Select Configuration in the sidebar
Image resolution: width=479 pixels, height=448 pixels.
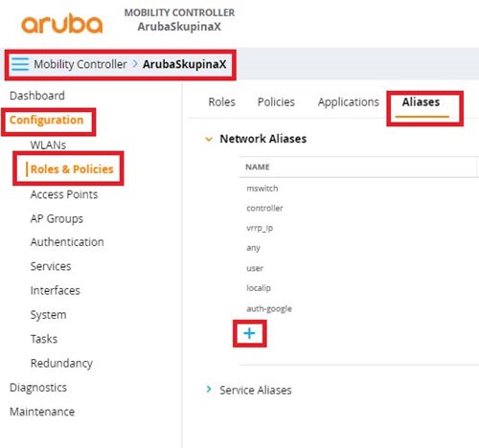coord(47,120)
